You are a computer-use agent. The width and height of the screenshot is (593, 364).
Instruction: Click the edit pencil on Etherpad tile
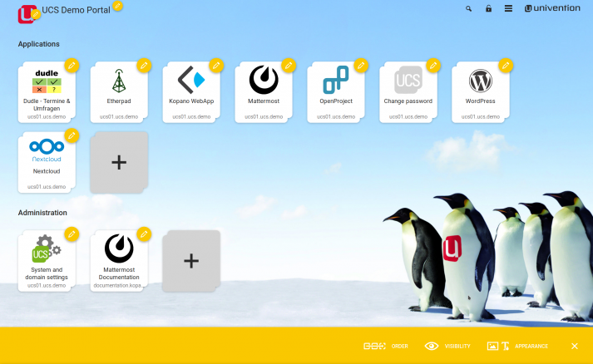(144, 66)
